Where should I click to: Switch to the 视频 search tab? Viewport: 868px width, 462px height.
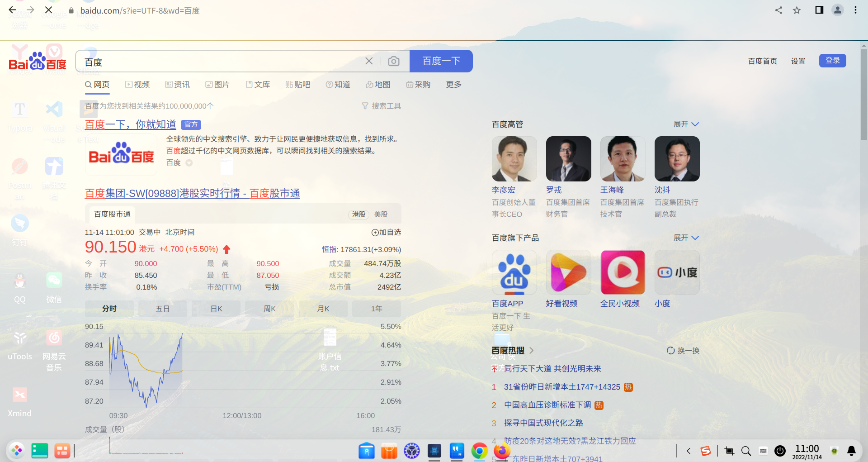coord(137,85)
